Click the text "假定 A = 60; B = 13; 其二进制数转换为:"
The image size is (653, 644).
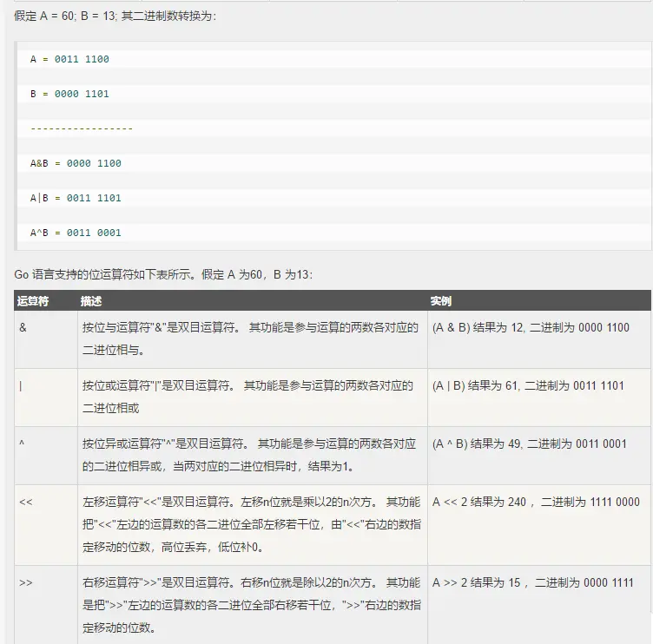point(115,16)
